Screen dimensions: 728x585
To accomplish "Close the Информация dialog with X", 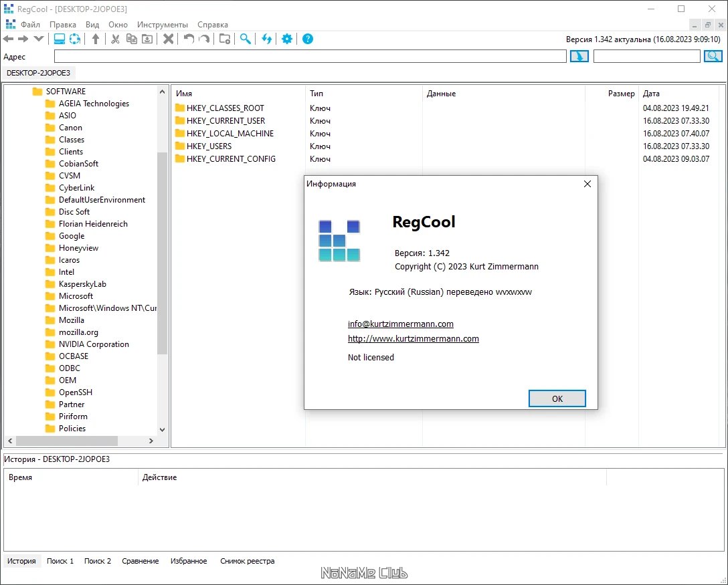I will [587, 184].
